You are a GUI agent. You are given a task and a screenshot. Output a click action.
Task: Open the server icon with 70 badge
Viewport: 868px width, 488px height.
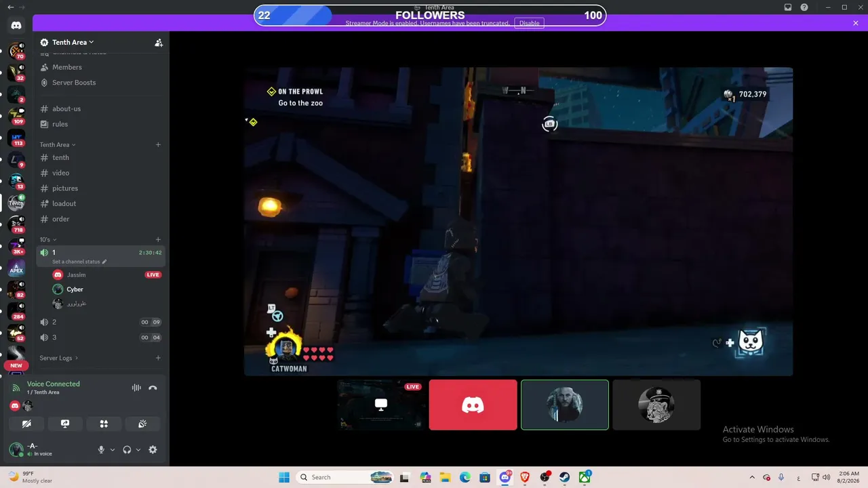coord(16,50)
